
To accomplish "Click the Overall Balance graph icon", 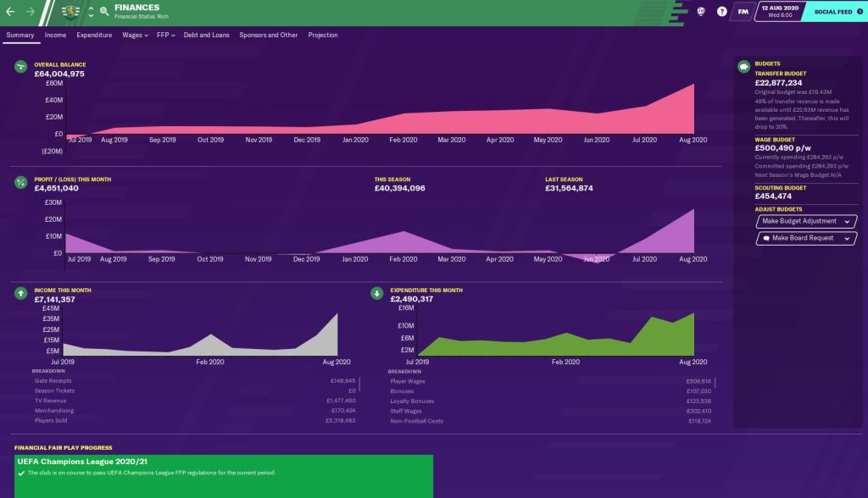I will pos(20,67).
